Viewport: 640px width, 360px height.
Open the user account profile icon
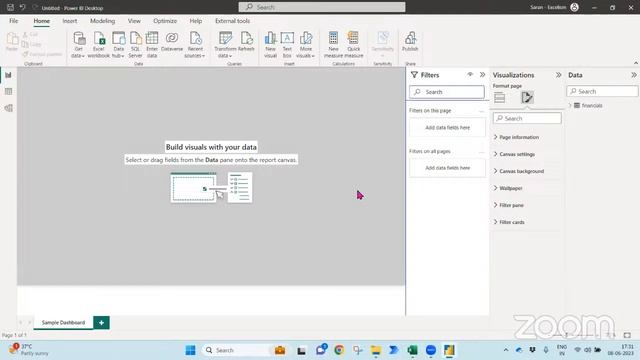pyautogui.click(x=574, y=7)
